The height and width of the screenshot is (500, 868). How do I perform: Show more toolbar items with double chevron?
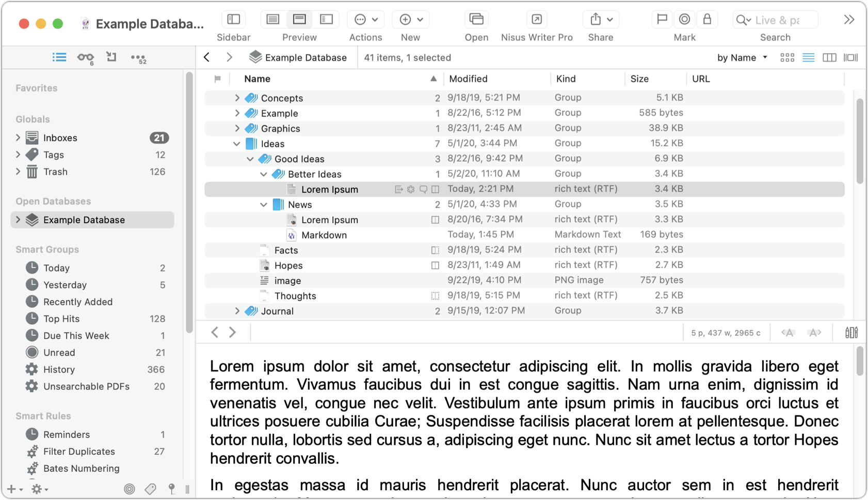[849, 20]
